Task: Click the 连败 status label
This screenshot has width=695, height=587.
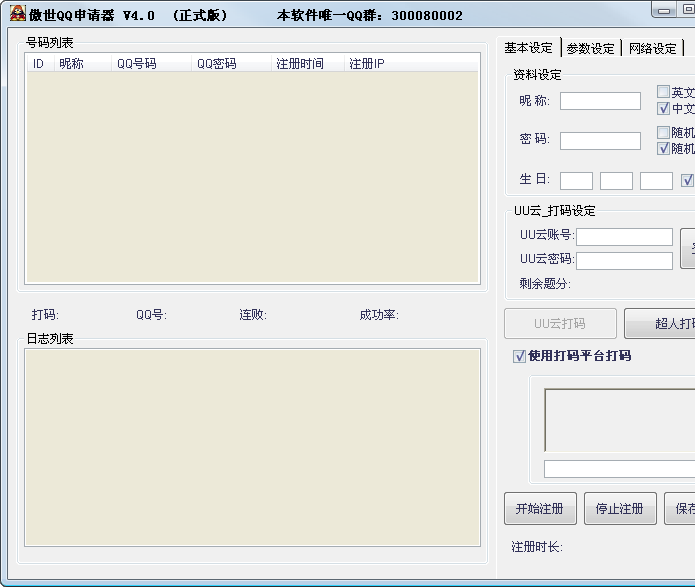Action: point(253,315)
